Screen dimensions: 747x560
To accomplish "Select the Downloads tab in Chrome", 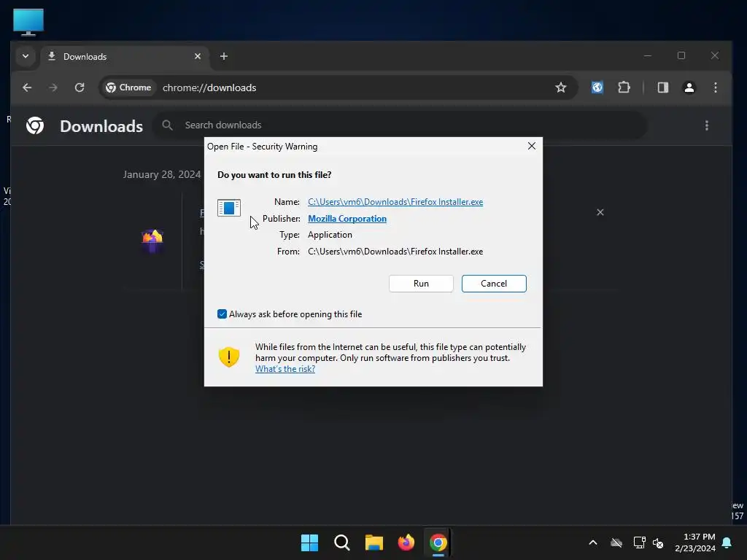I will (x=124, y=57).
